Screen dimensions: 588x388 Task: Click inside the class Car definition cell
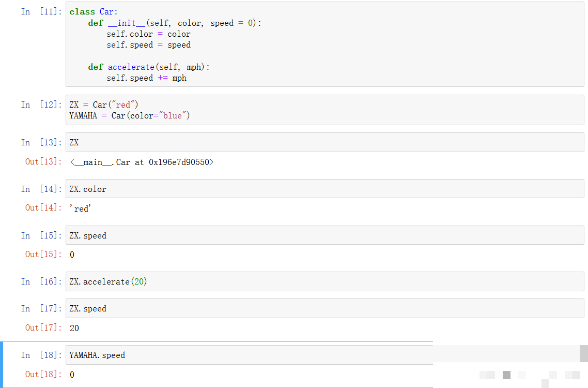(325, 44)
